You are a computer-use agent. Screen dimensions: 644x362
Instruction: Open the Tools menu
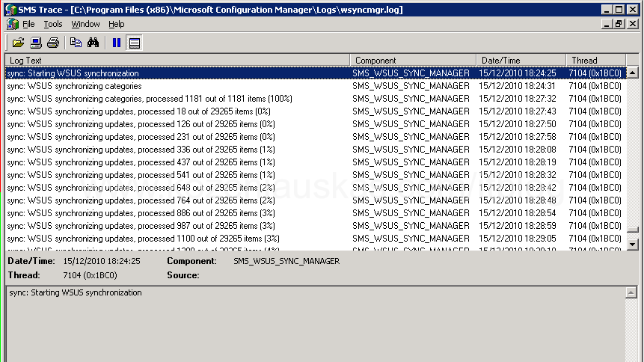tap(53, 24)
